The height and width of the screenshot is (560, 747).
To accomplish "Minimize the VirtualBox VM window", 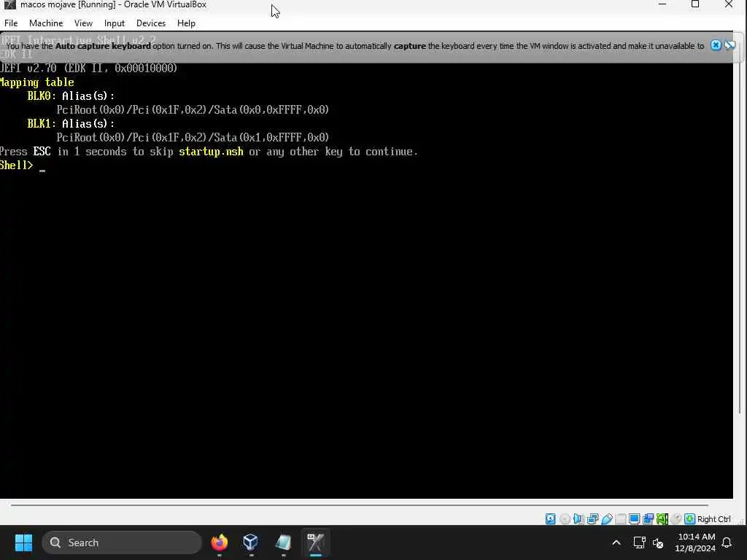I will tap(662, 5).
